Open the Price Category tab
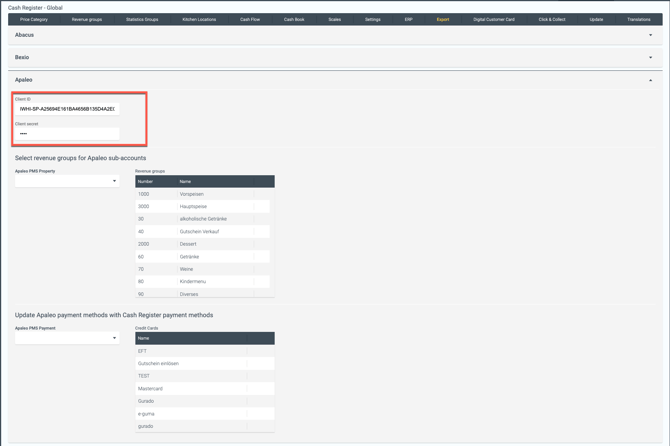Screen dimensions: 670x446 34,19
